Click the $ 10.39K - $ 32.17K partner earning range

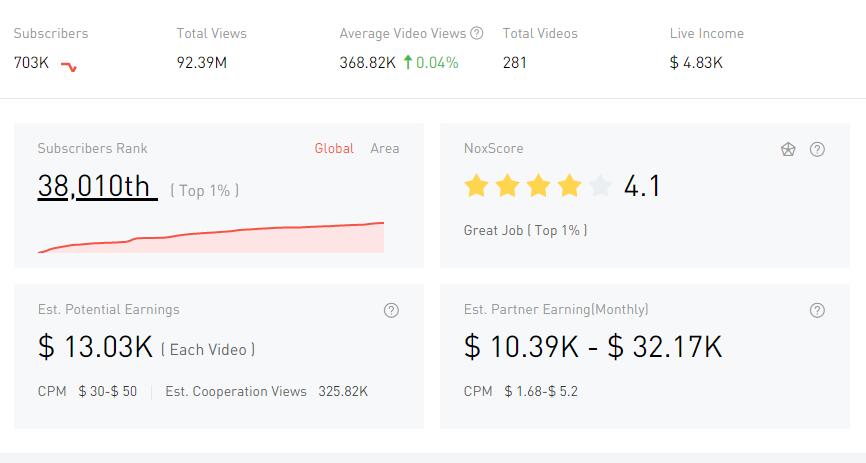pyautogui.click(x=593, y=347)
